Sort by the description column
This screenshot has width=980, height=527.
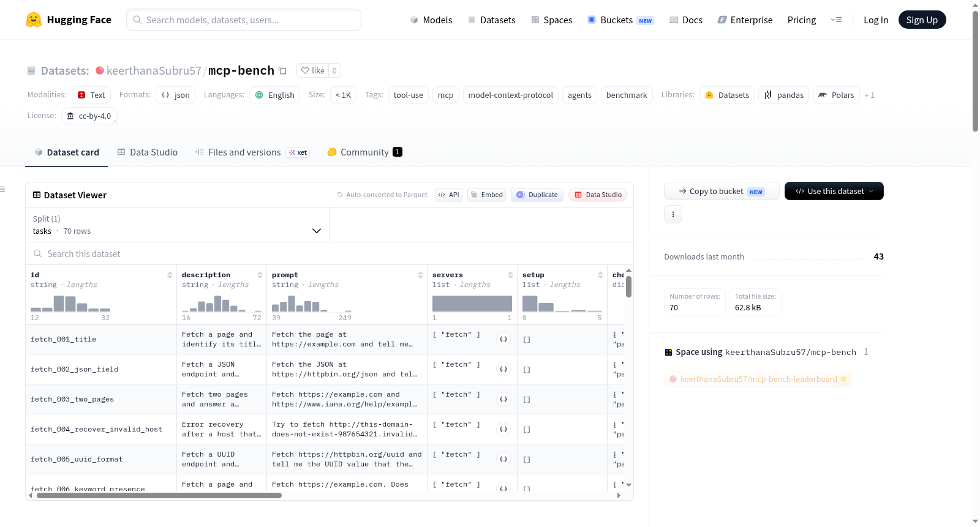(260, 275)
